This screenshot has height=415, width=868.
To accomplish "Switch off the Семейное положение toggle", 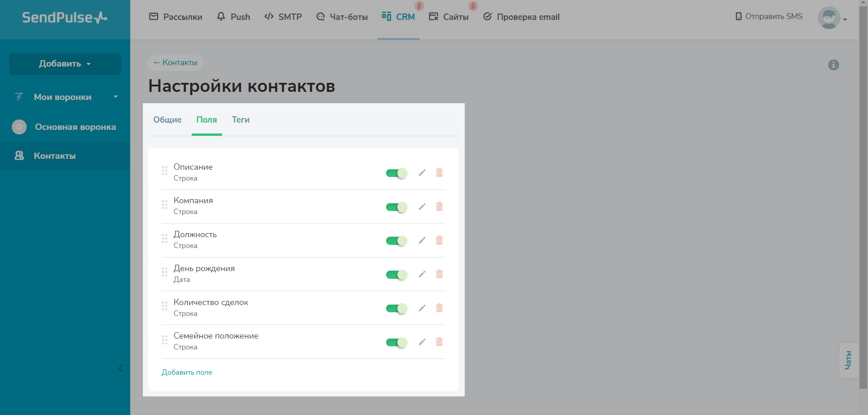I will tap(396, 343).
